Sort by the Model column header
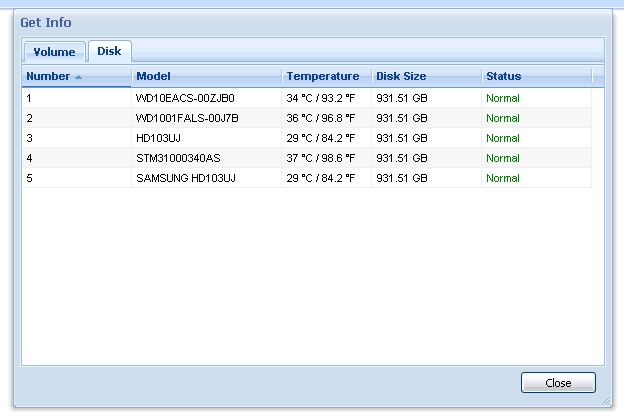Image resolution: width=624 pixels, height=418 pixels. coord(207,76)
